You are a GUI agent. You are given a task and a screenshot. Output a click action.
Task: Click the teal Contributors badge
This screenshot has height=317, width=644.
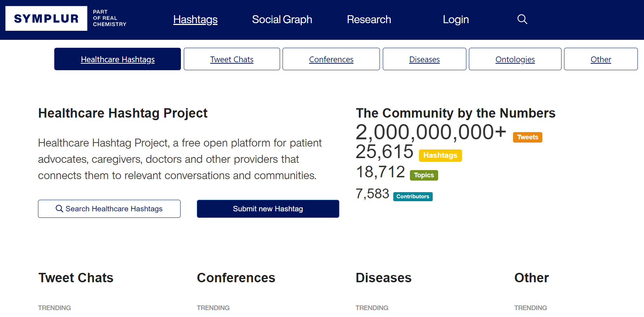[x=412, y=196]
